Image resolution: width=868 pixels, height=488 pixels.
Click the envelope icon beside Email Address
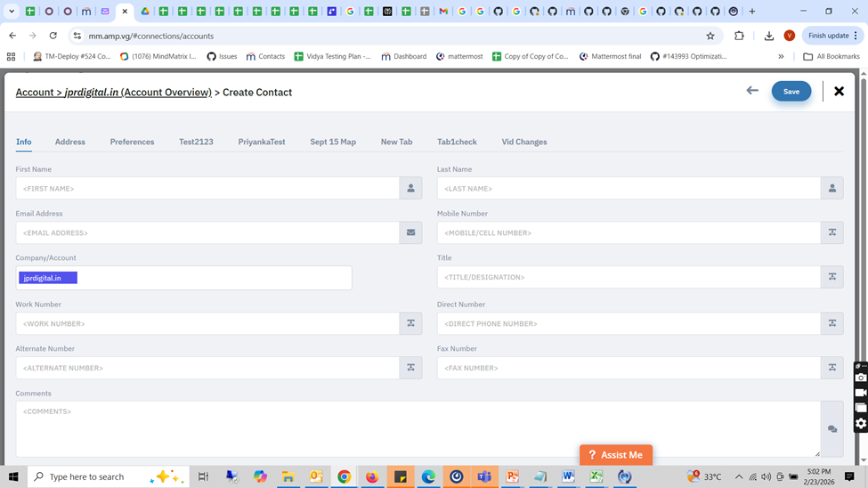tap(410, 232)
